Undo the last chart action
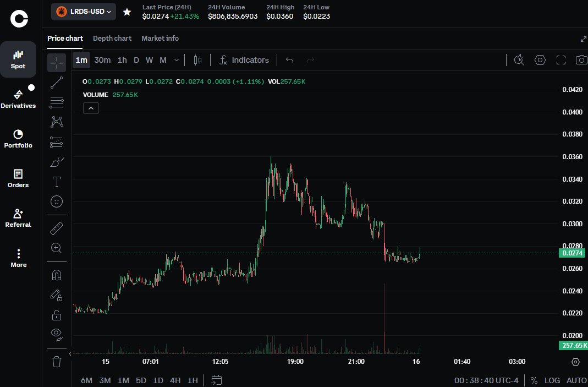The height and width of the screenshot is (387, 588). [289, 60]
